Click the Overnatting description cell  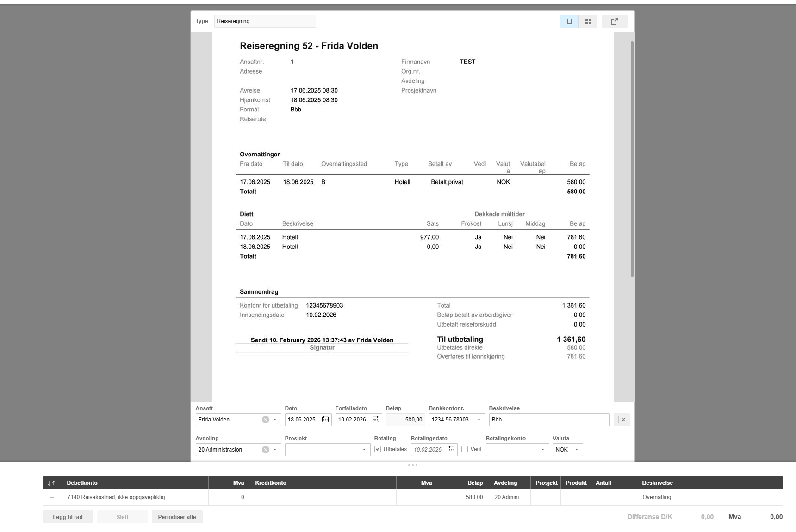710,497
